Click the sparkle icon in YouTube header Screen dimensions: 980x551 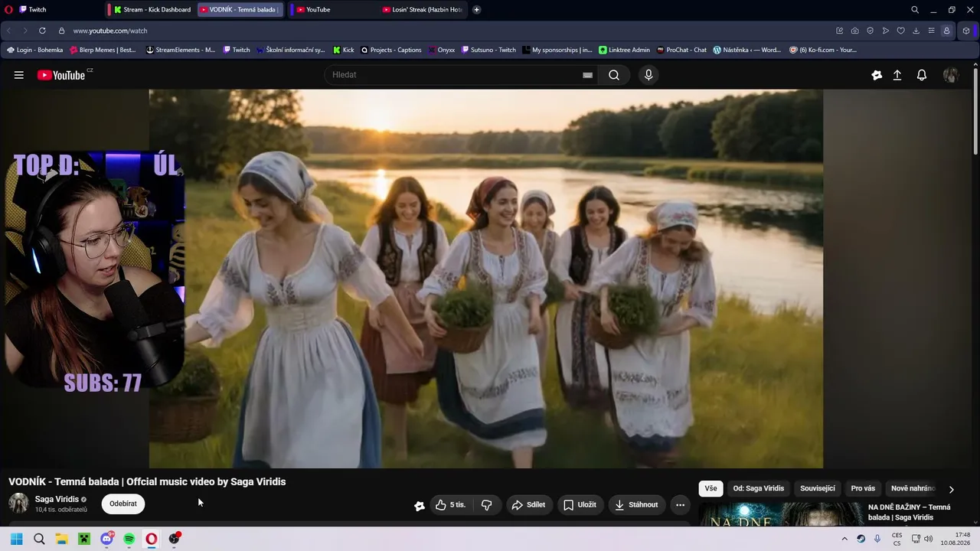pos(877,75)
